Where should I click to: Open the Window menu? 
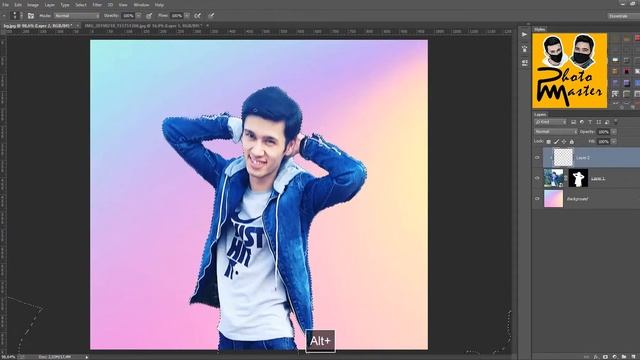click(141, 5)
